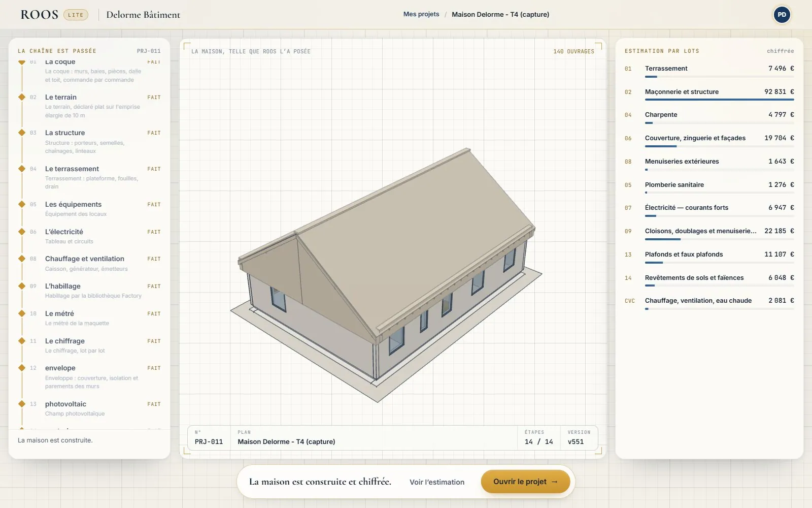Select the Chauffage et ventilation step
Viewport: 812px width, 508px height.
coord(89,263)
